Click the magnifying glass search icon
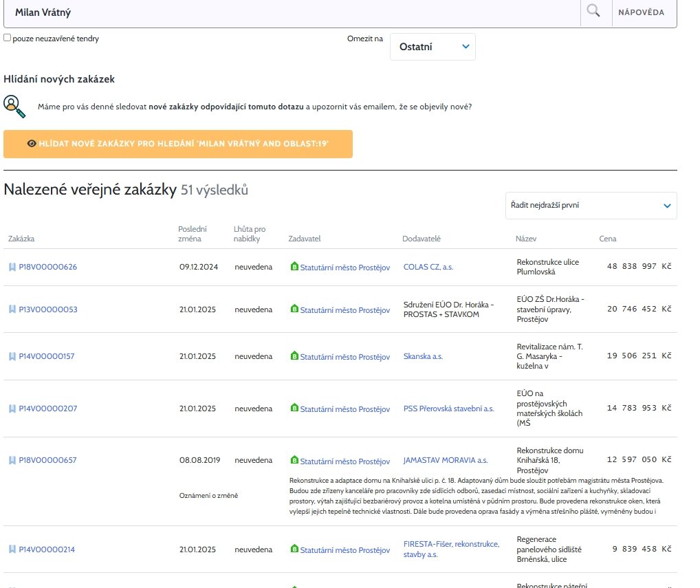The height and width of the screenshot is (588, 700). (x=593, y=12)
